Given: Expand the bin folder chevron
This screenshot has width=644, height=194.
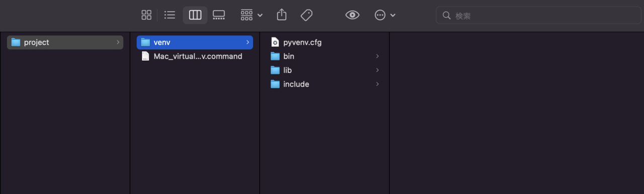Looking at the screenshot, I should coord(377,56).
